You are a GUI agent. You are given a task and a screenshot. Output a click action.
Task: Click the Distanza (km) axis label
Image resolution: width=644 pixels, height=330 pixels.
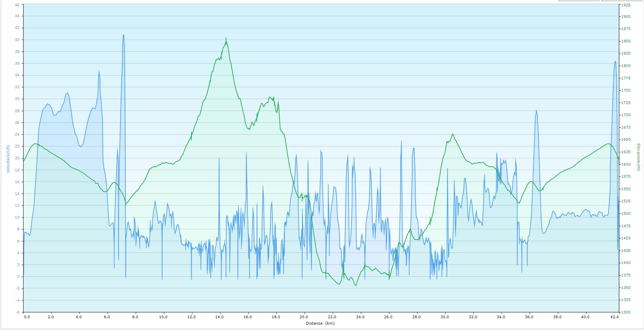[320, 323]
